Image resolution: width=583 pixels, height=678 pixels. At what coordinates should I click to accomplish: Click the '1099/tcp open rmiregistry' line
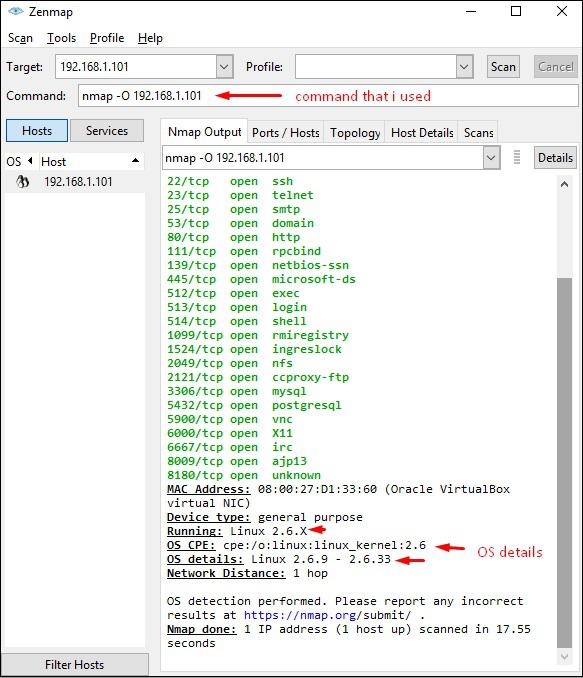(x=258, y=335)
